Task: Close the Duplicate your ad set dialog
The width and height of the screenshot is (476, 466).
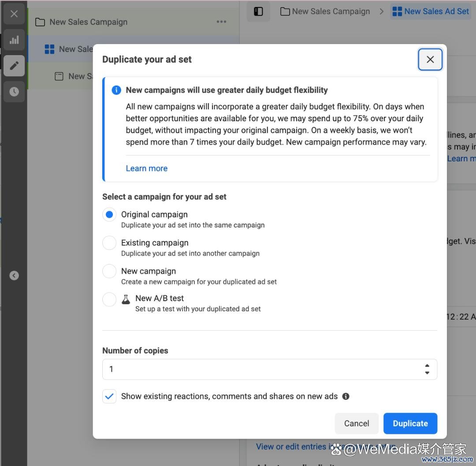Action: click(430, 60)
